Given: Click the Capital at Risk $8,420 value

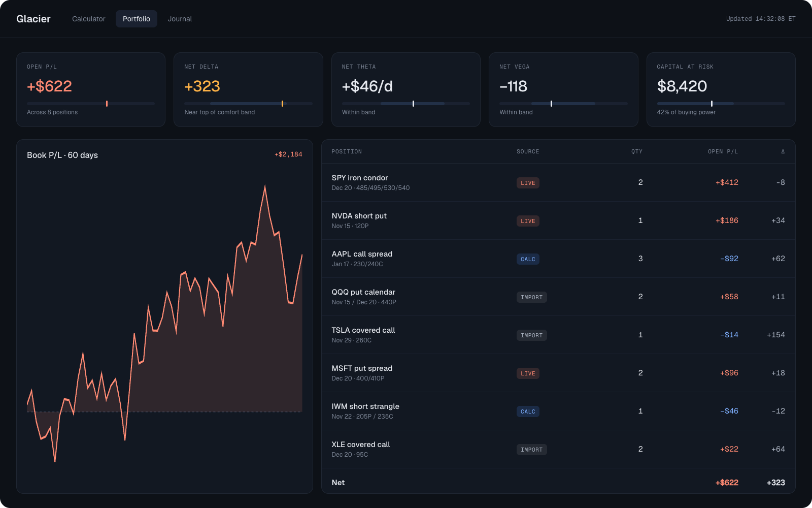Looking at the screenshot, I should pyautogui.click(x=682, y=86).
